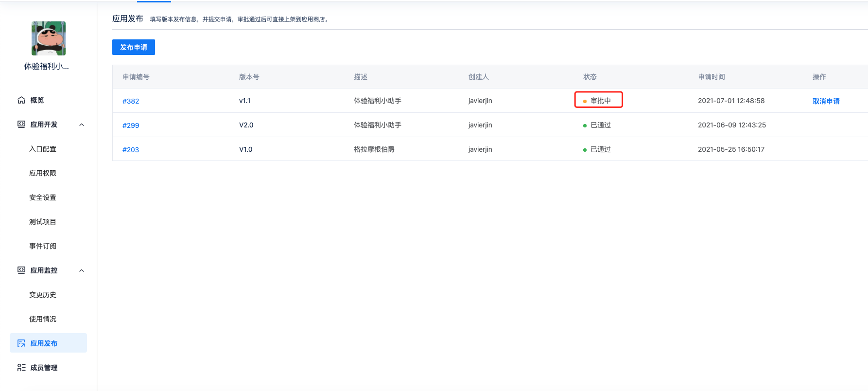868x391 pixels.
Task: Collapse the 应用监控 section chevron
Action: pyautogui.click(x=82, y=270)
